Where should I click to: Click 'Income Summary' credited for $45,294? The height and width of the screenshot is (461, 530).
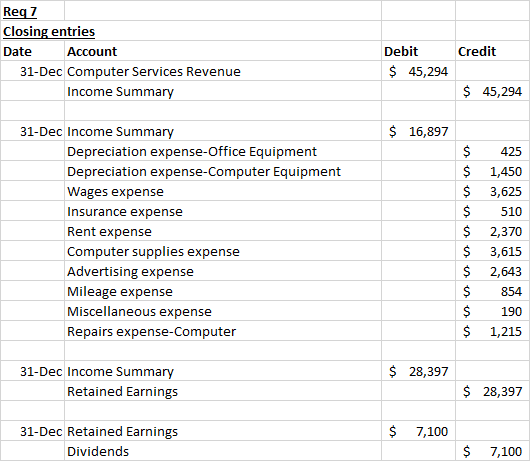[x=223, y=91]
